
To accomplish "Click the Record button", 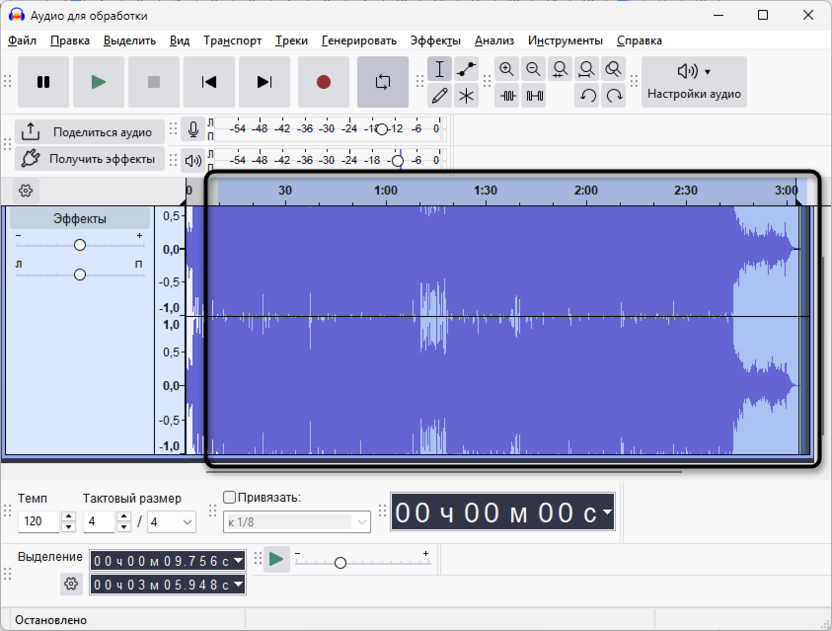I will (x=323, y=82).
